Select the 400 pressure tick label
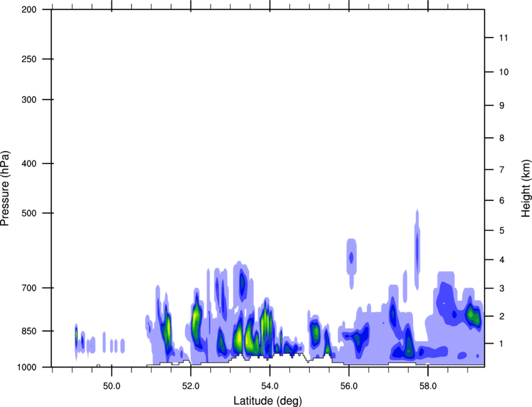Image resolution: width=532 pixels, height=407 pixels. pos(29,163)
